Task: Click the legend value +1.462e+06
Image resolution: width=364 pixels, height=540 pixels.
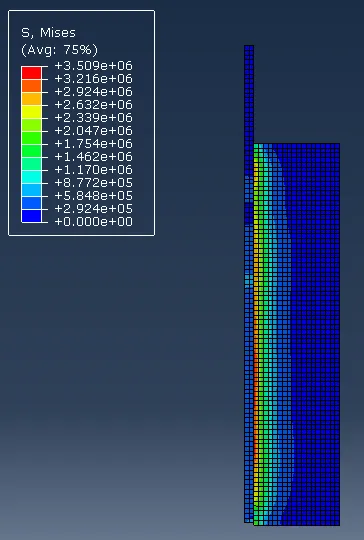Action: [93, 157]
